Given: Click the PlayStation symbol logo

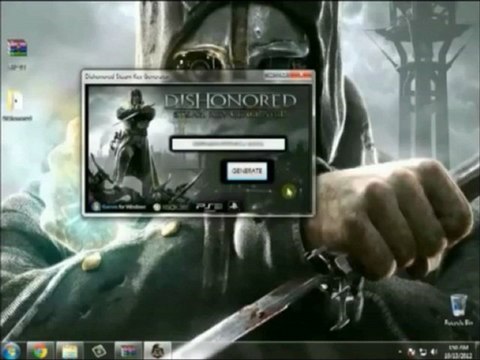Looking at the screenshot, I should [x=233, y=206].
